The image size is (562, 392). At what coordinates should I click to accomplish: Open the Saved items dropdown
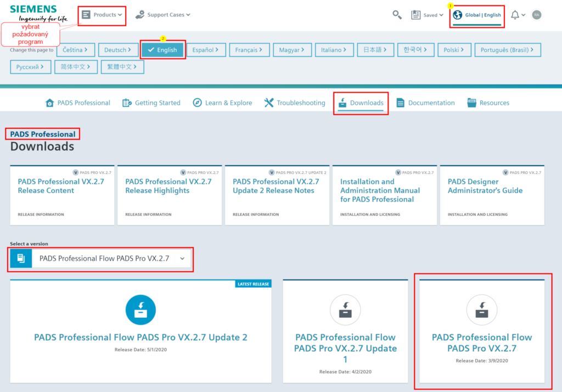click(427, 15)
